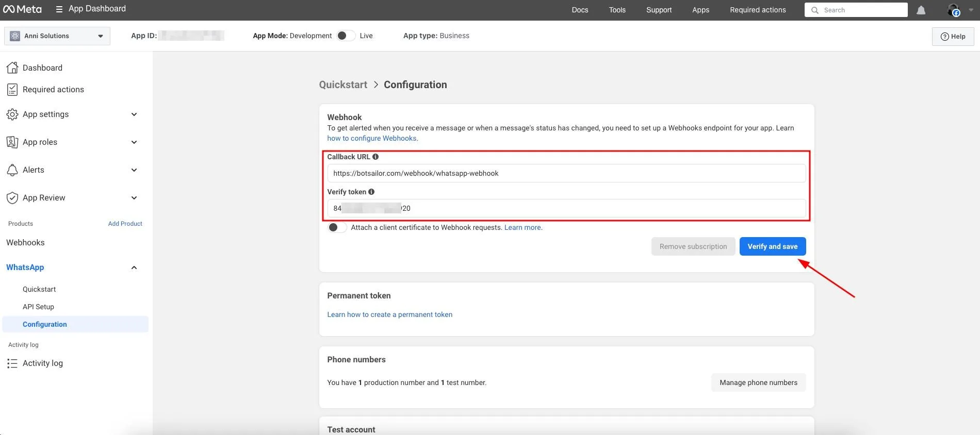980x435 pixels.
Task: Select Configuration under WhatsApp
Action: point(75,324)
